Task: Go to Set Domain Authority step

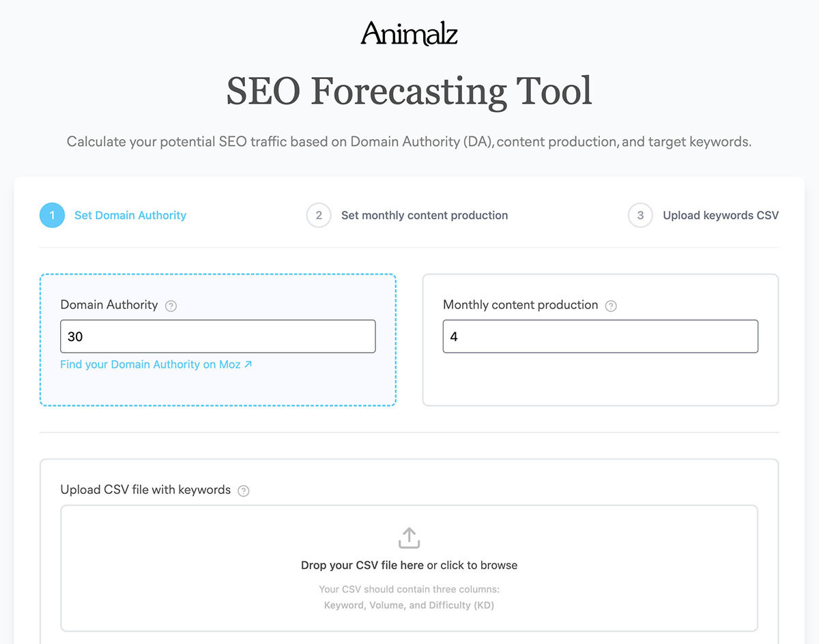Action: (130, 216)
